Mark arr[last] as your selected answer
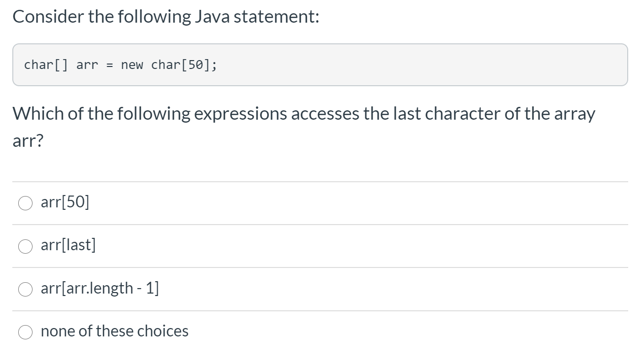 coord(25,246)
